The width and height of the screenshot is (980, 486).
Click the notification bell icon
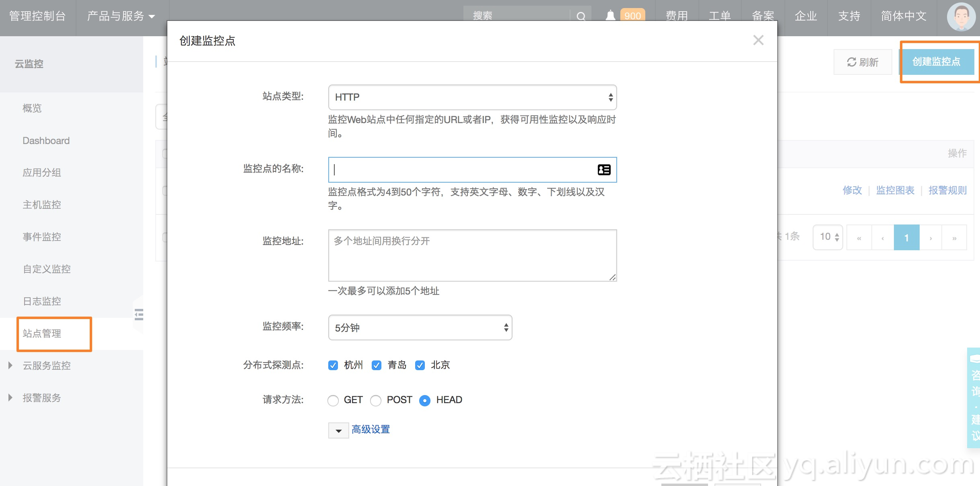[610, 16]
